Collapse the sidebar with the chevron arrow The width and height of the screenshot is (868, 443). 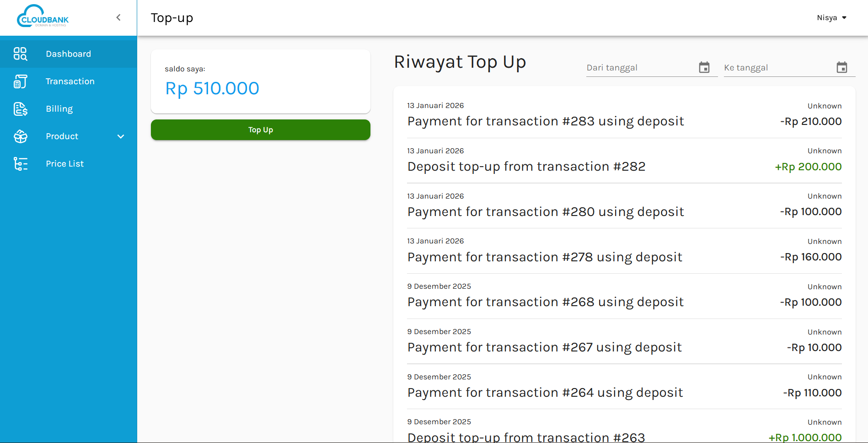coord(118,17)
